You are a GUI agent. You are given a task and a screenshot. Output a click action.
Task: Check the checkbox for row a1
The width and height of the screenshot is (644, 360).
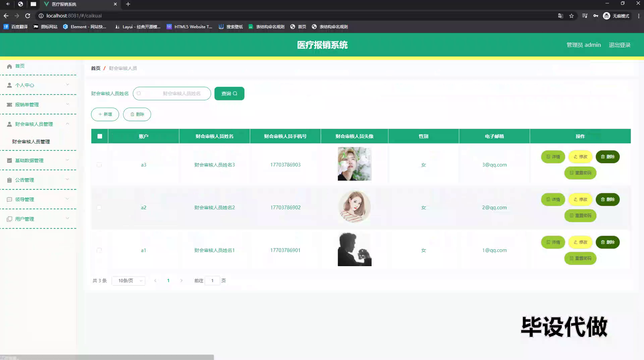(99, 250)
